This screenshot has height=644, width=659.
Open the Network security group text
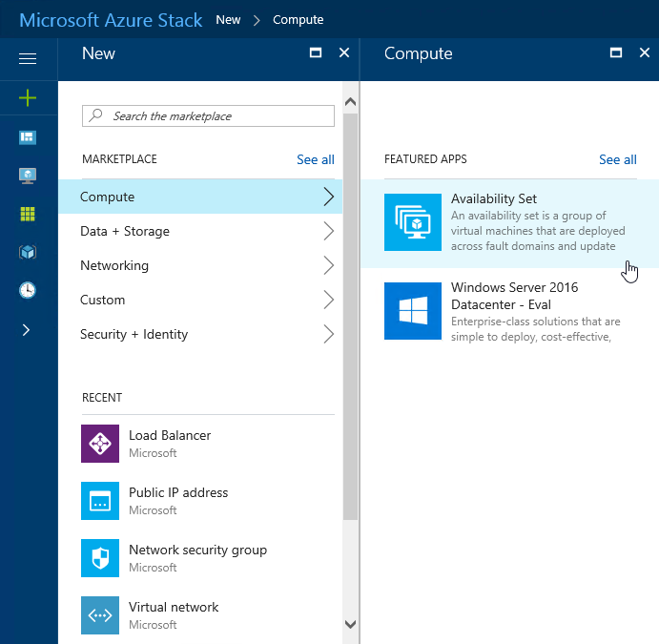(x=198, y=551)
